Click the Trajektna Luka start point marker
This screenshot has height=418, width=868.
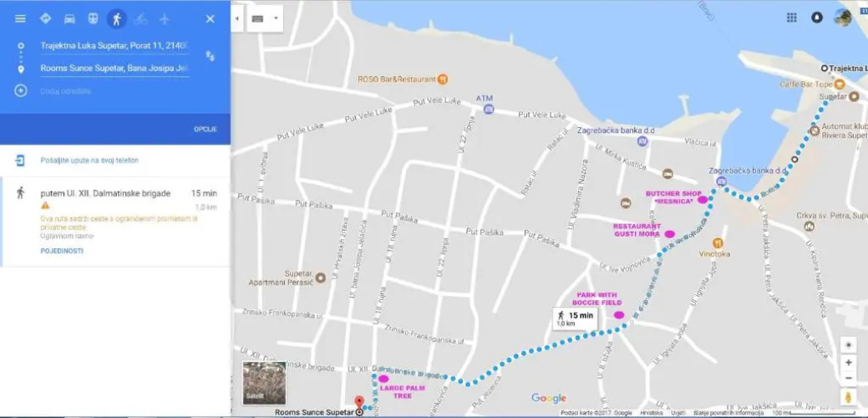(x=825, y=68)
